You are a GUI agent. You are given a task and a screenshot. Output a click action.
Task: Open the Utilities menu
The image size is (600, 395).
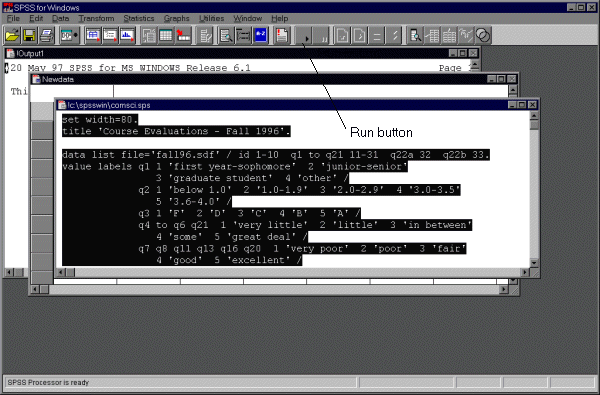pos(211,18)
